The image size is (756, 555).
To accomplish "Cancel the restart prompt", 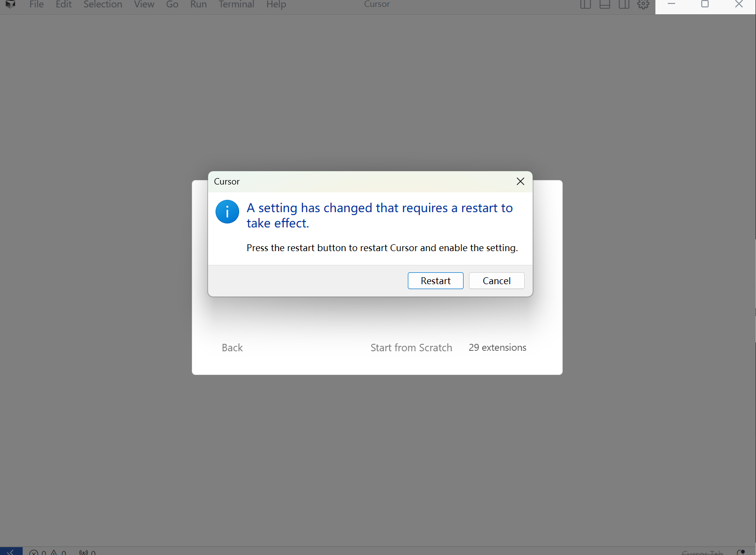I will coord(497,281).
